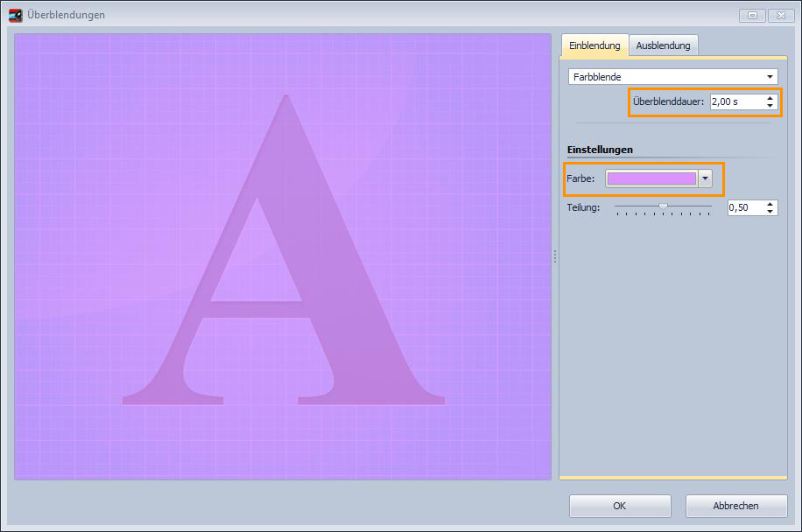Click into the Überblenddauer value field

tap(735, 101)
